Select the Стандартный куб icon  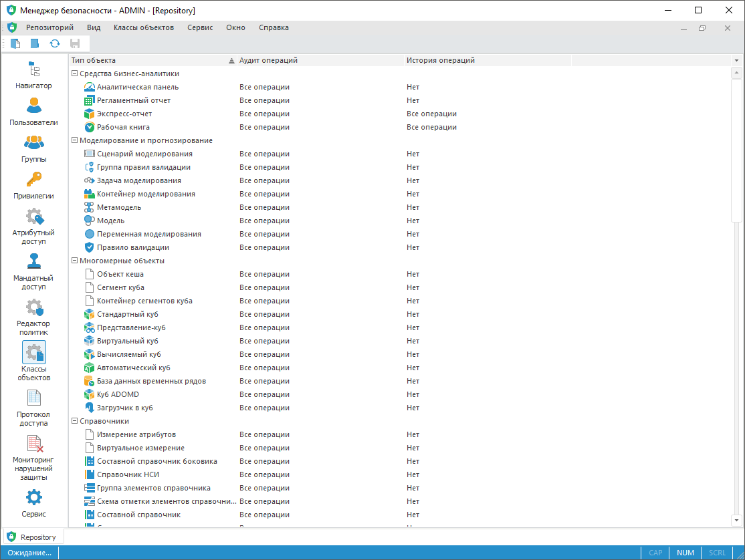90,314
